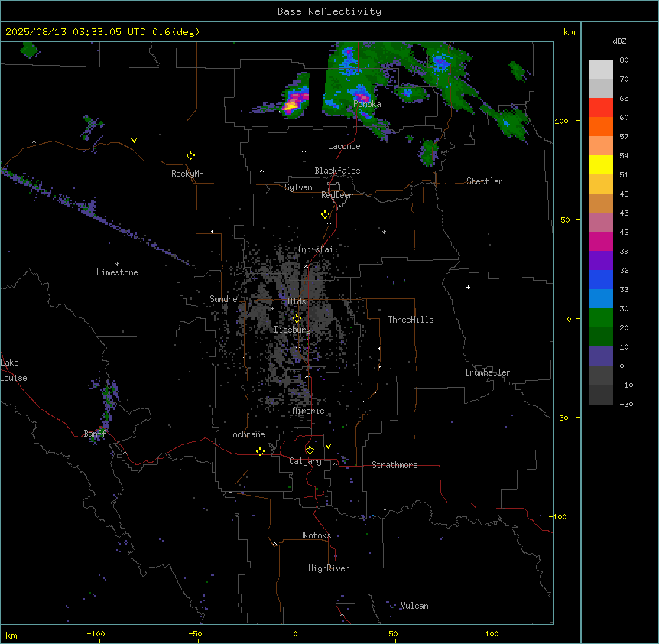Click the Sundre label
The width and height of the screenshot is (659, 644).
pyautogui.click(x=223, y=299)
